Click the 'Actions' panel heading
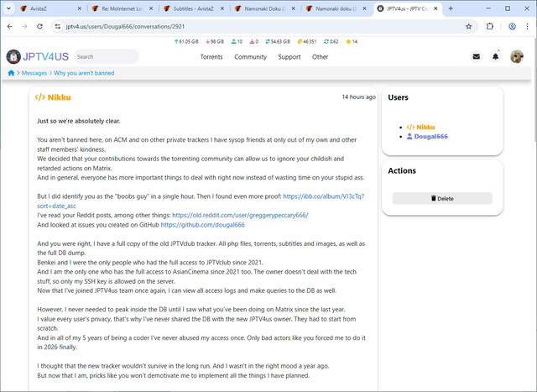The width and height of the screenshot is (537, 392). click(x=402, y=170)
